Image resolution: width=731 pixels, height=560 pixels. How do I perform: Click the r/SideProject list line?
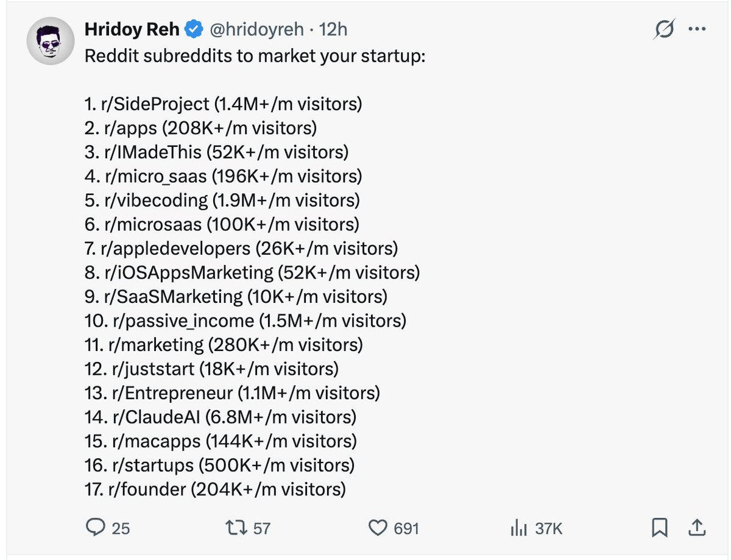point(224,104)
